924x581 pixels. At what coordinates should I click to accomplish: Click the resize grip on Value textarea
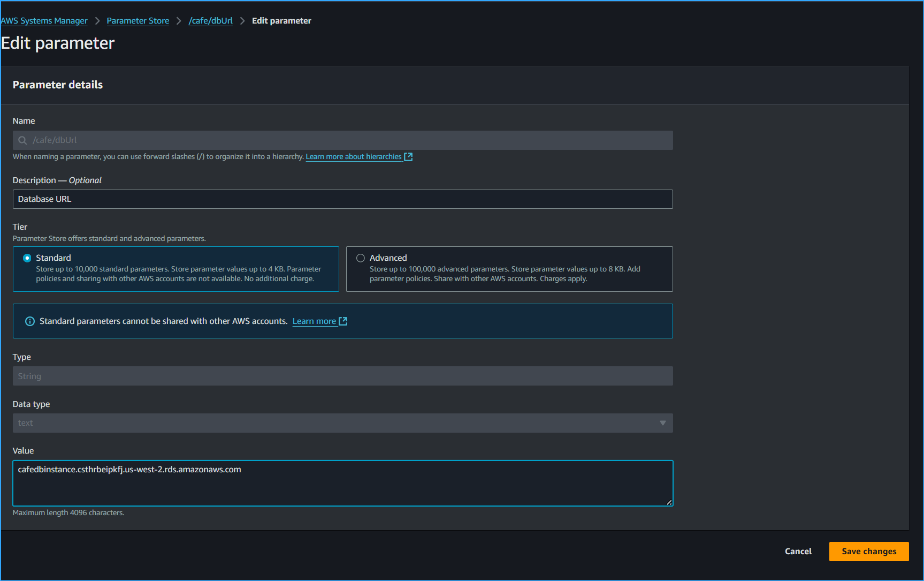tap(669, 502)
